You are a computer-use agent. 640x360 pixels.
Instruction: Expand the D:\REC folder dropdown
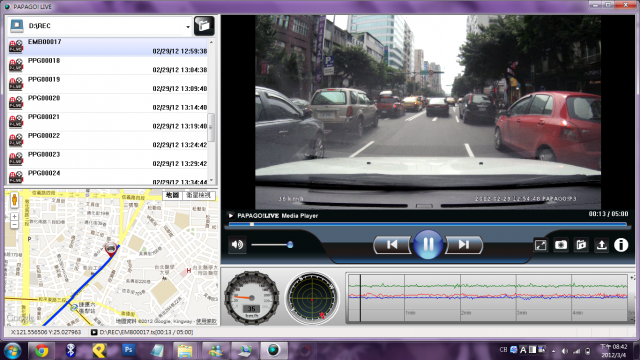click(x=188, y=27)
